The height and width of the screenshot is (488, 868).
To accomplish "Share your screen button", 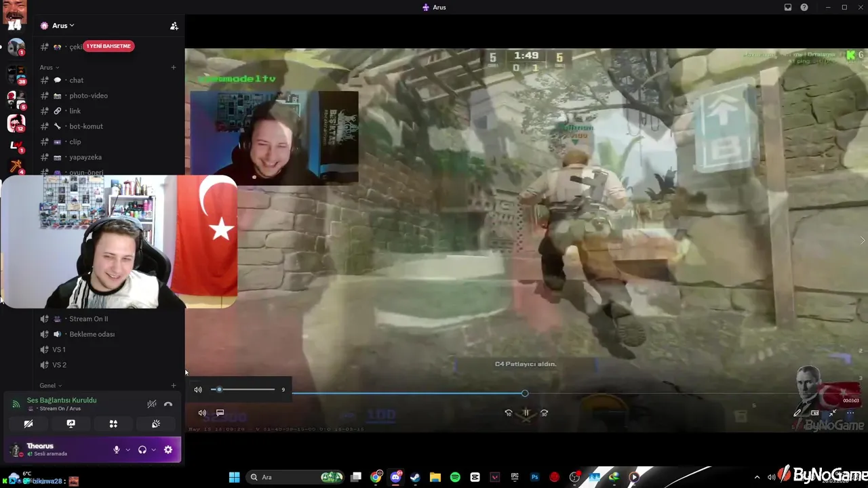I will point(71,424).
